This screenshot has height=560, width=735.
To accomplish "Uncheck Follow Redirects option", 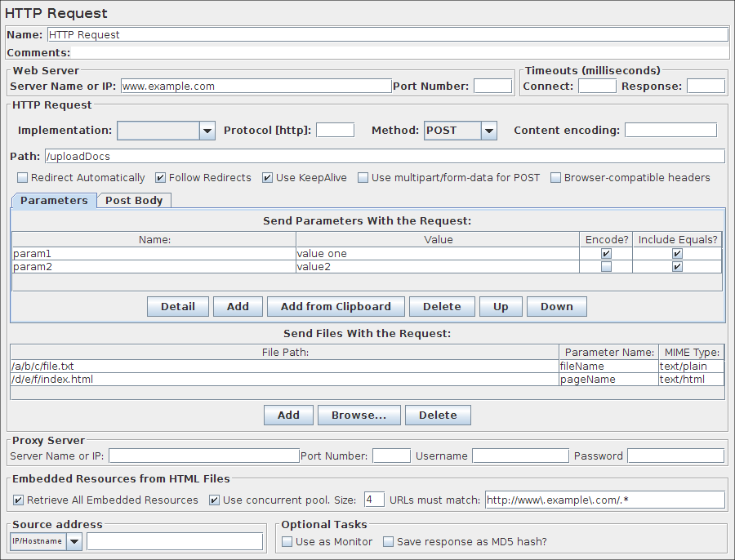I will tap(161, 178).
